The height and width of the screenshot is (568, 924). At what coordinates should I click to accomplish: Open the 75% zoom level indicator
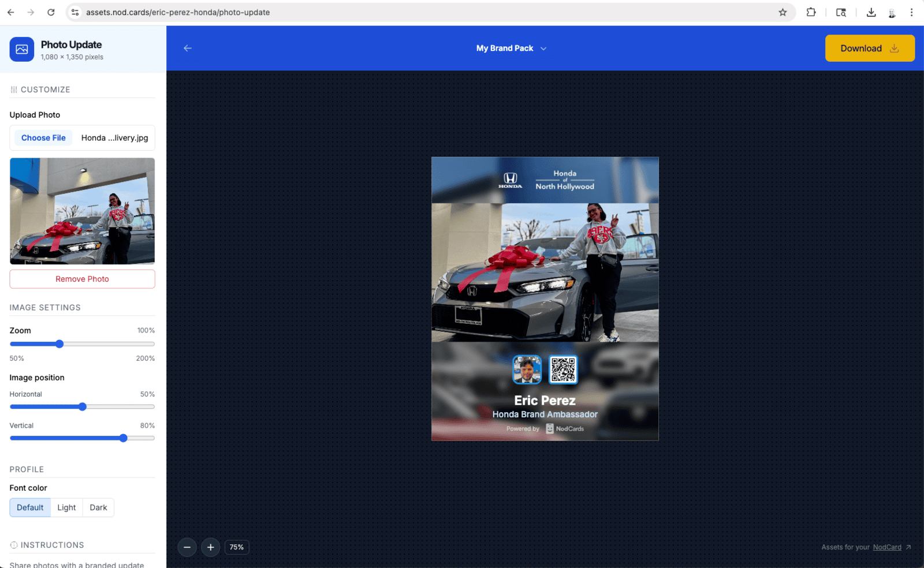point(237,547)
